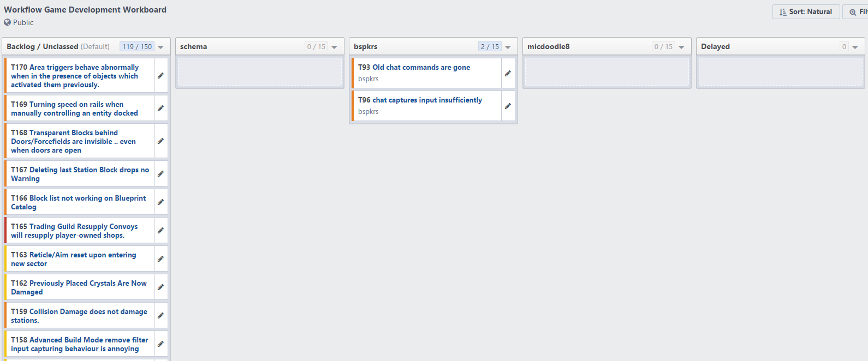Open the Delayed column dropdown arrow
The image size is (868, 361).
855,47
